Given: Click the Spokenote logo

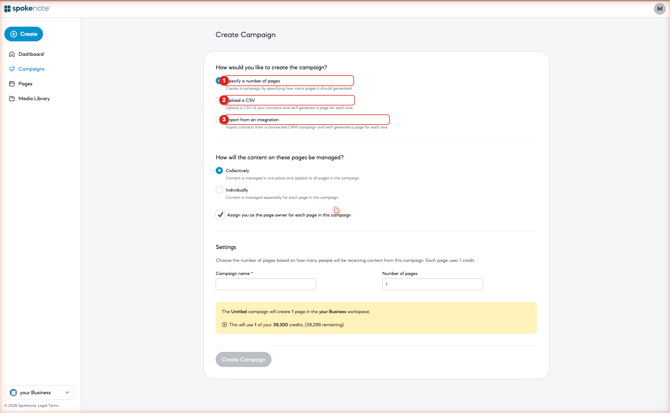Looking at the screenshot, I should [27, 9].
